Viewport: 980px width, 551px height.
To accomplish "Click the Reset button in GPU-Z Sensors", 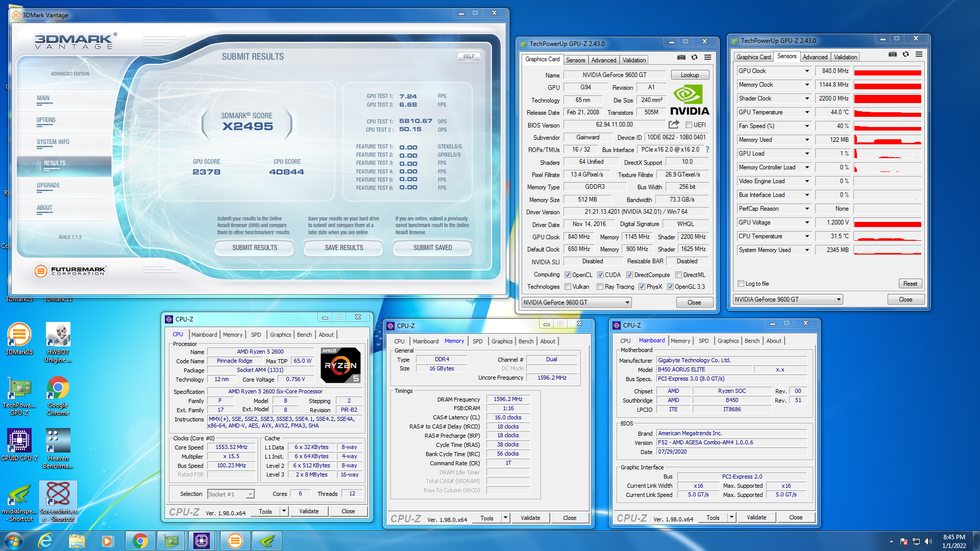I will click(911, 284).
